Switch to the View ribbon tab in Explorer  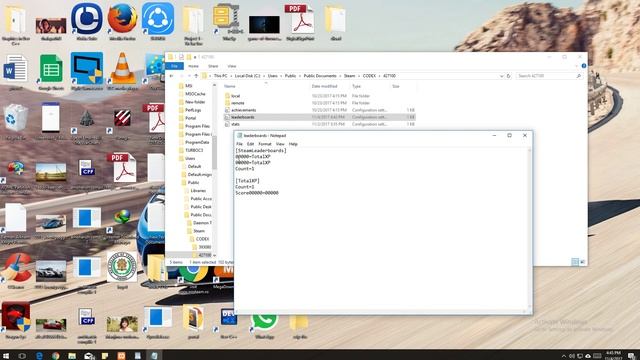[x=232, y=66]
